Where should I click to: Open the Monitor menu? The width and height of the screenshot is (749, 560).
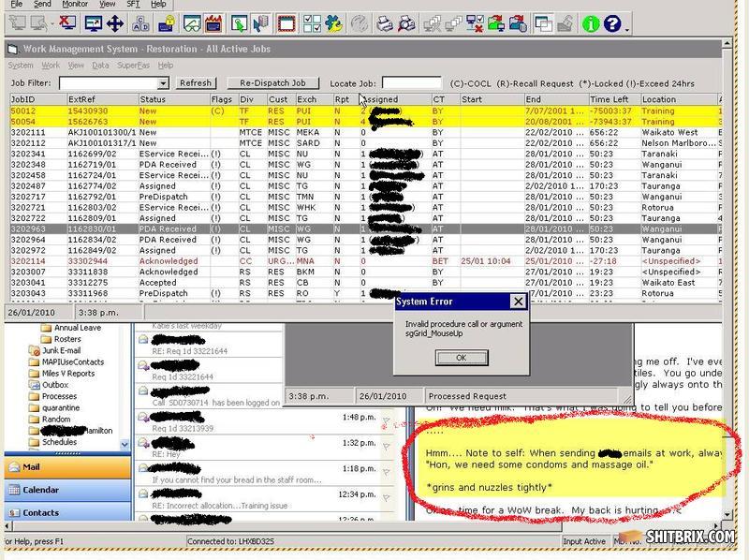pyautogui.click(x=75, y=4)
